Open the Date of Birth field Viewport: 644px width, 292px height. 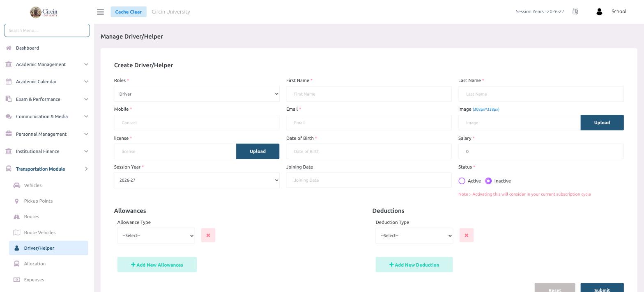tap(369, 151)
